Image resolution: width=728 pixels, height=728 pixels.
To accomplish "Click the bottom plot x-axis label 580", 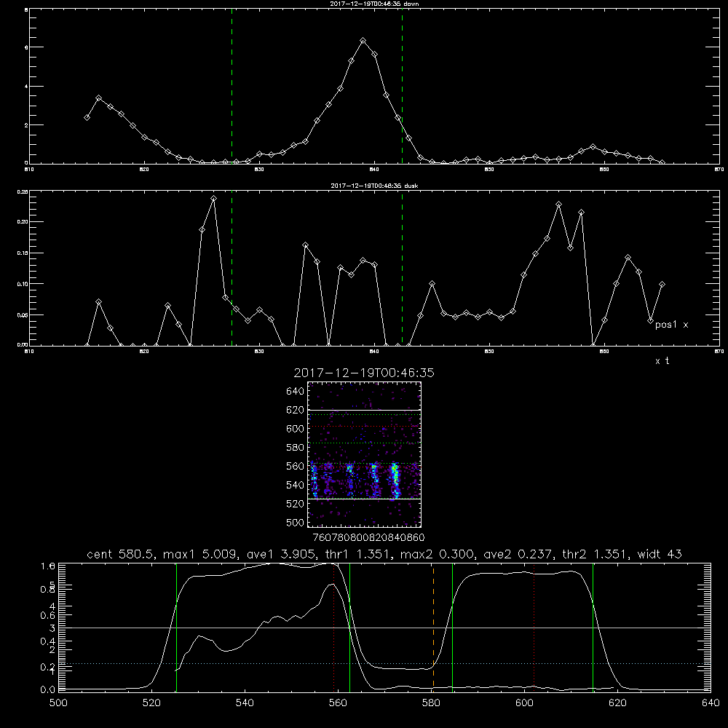I will [431, 703].
